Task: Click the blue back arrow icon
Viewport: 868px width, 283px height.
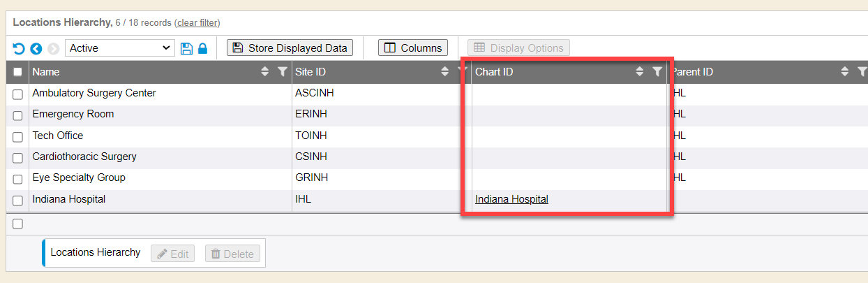Action: [x=36, y=48]
